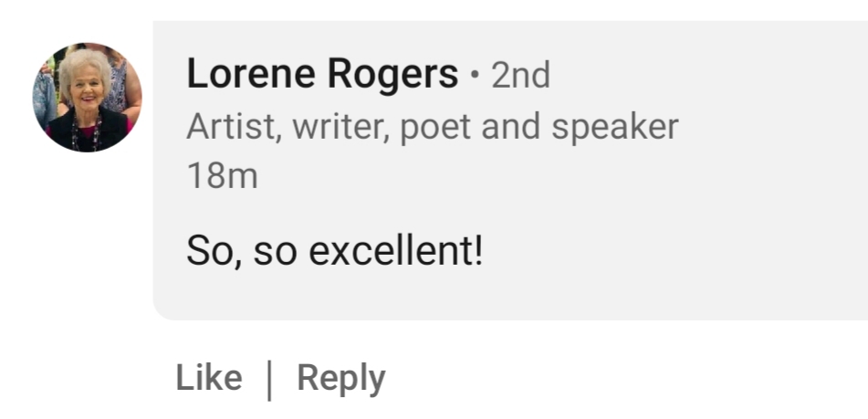Reply to the "So, so excellent!" comment

[x=341, y=378]
